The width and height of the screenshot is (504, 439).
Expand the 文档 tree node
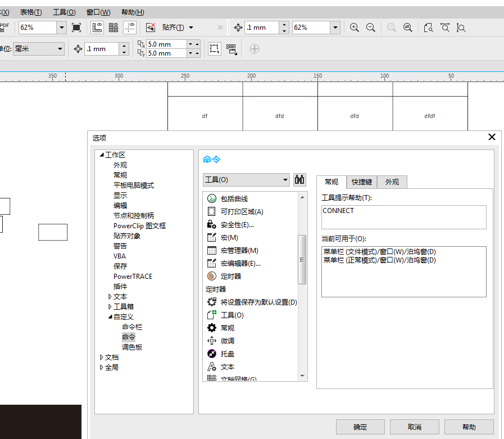[101, 357]
